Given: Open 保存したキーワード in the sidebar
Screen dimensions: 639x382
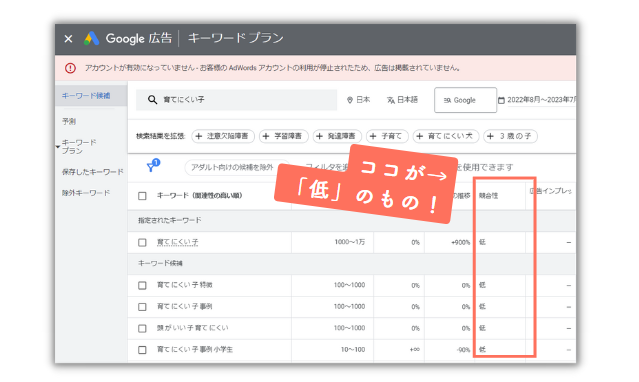Looking at the screenshot, I should click(x=93, y=172).
